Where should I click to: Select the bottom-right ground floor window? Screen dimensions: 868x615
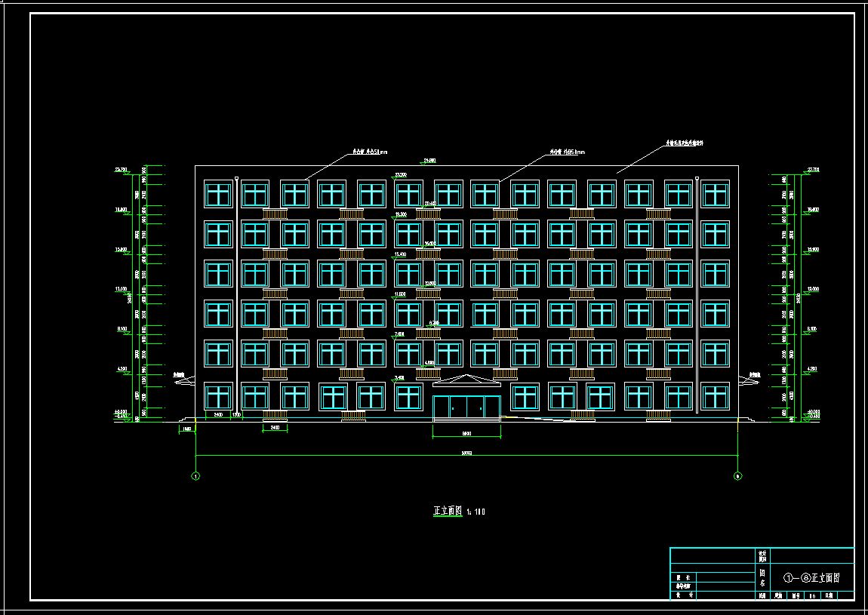[715, 396]
